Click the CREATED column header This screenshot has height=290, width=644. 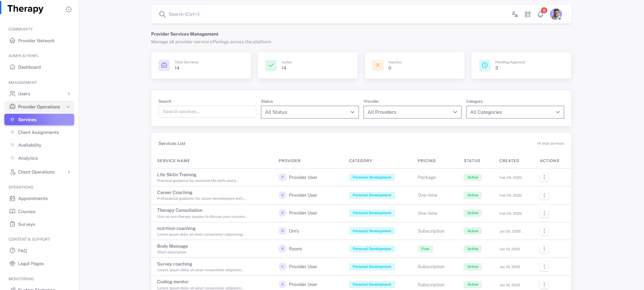pyautogui.click(x=509, y=161)
